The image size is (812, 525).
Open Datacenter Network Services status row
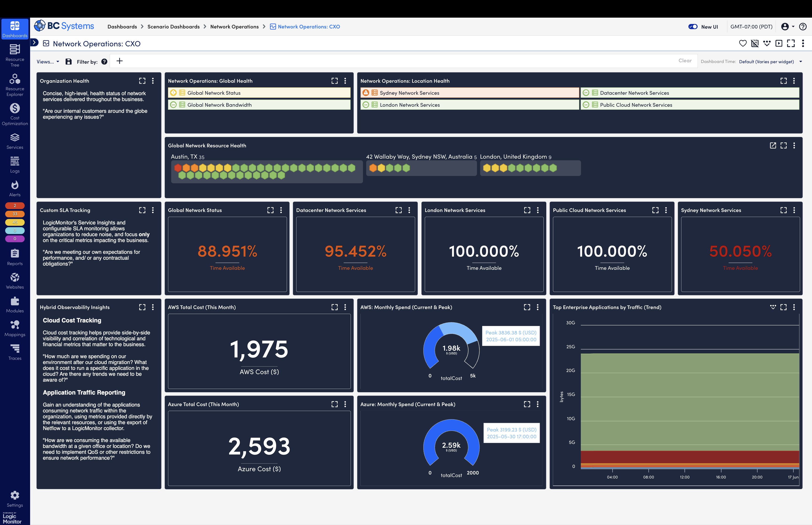[x=690, y=93]
